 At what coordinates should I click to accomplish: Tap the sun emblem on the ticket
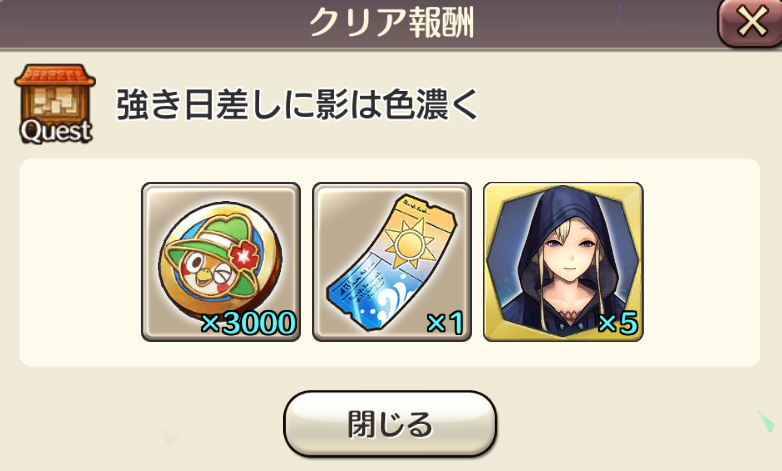click(409, 243)
